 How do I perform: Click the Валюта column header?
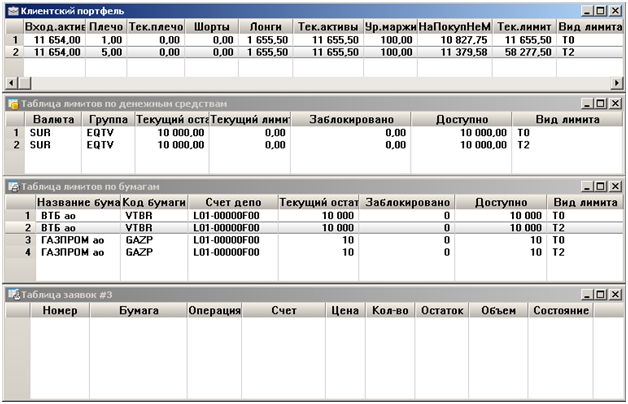[x=52, y=119]
